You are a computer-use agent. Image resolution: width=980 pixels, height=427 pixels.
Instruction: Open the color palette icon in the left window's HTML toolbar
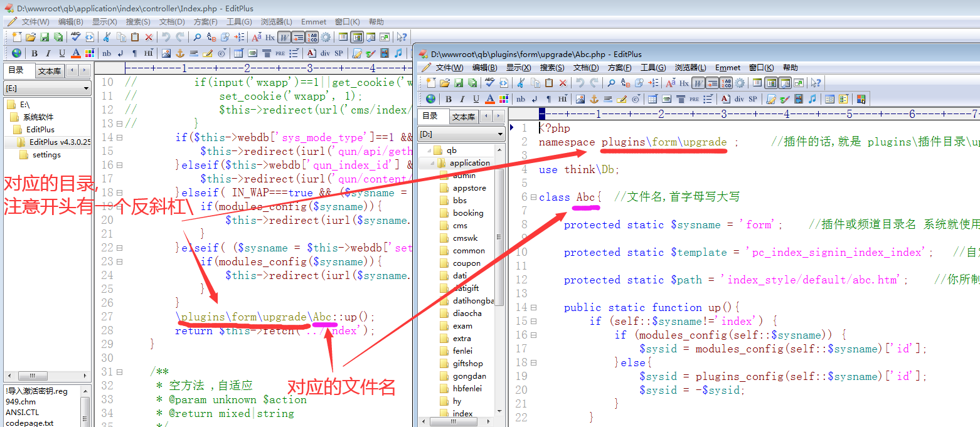click(89, 53)
